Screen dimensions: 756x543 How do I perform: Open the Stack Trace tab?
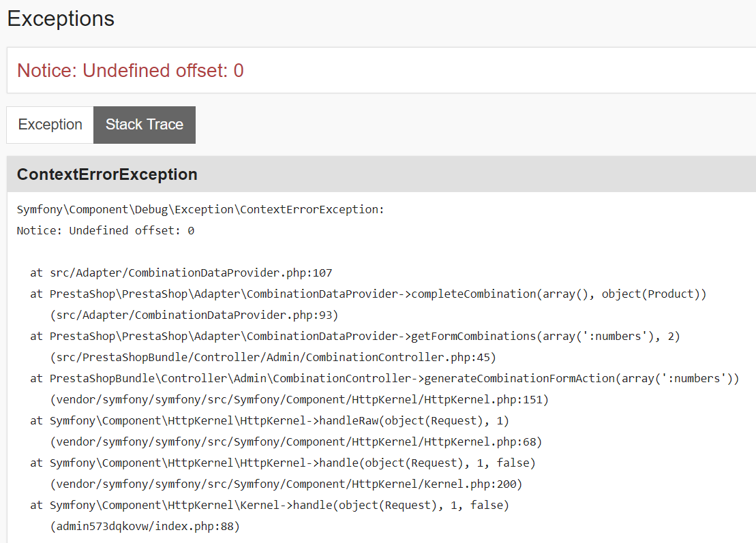coord(145,125)
